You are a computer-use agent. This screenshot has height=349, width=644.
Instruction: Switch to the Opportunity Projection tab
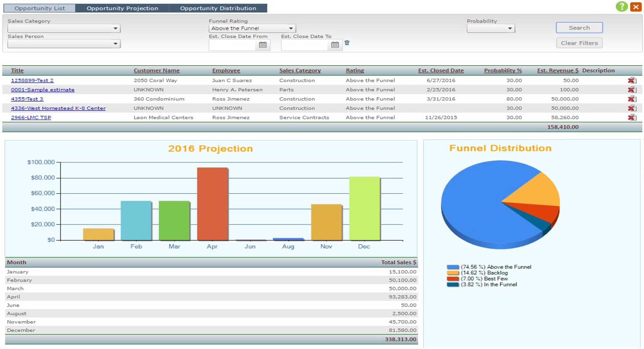click(122, 8)
